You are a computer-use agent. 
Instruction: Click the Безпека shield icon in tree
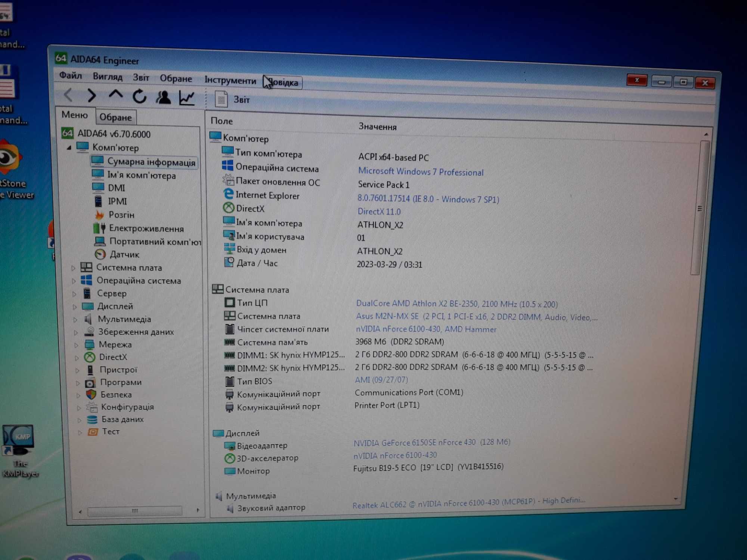click(x=91, y=395)
